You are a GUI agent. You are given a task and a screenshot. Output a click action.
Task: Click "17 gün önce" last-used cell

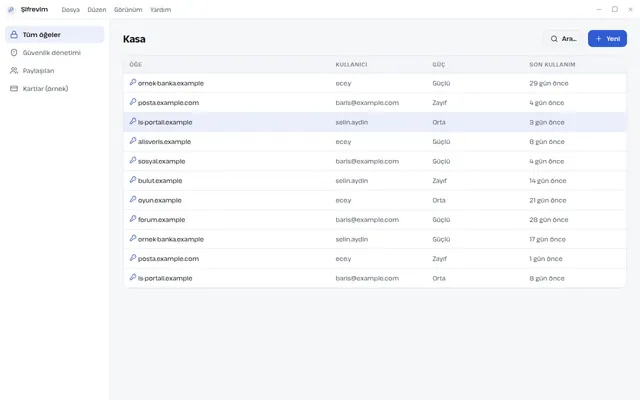click(x=547, y=239)
